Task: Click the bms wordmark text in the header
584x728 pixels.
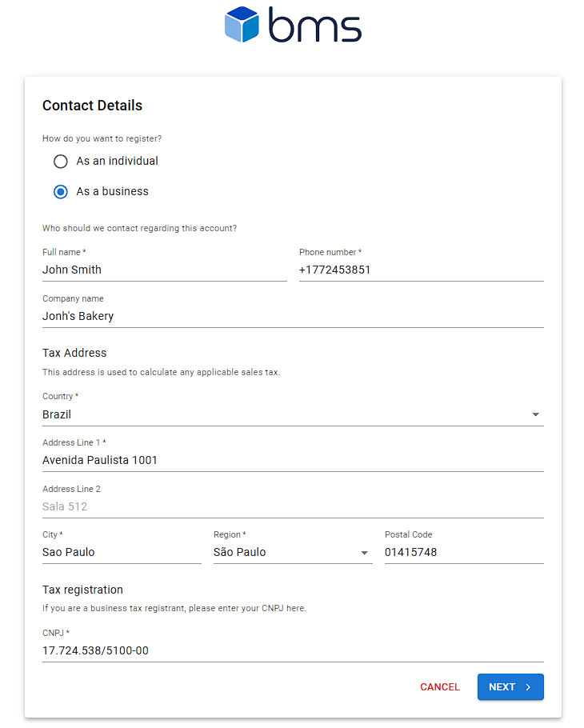Action: pyautogui.click(x=314, y=25)
